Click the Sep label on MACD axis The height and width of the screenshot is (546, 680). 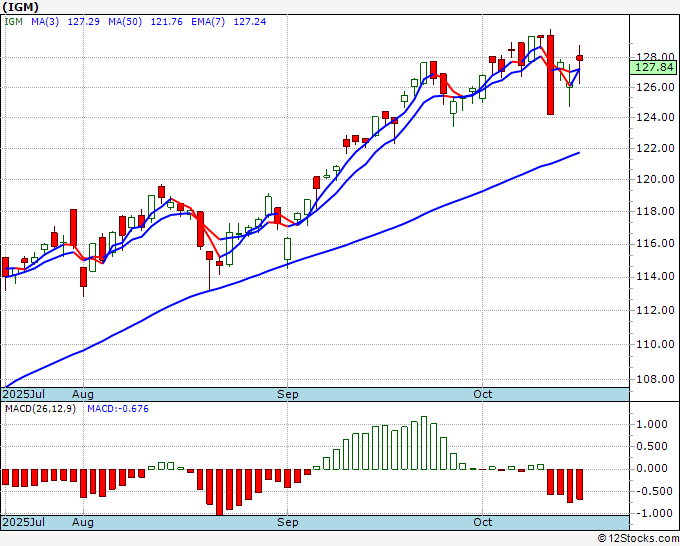[x=288, y=522]
